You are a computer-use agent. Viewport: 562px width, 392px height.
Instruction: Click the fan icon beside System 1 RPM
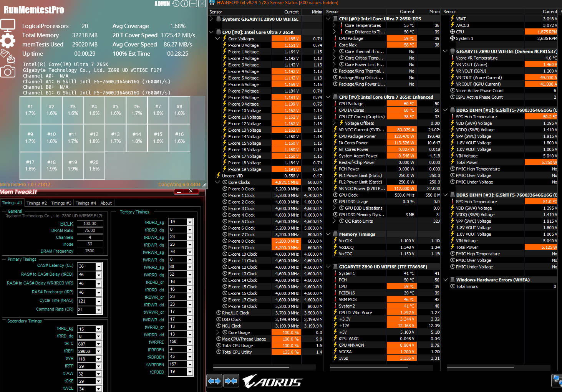(x=453, y=38)
